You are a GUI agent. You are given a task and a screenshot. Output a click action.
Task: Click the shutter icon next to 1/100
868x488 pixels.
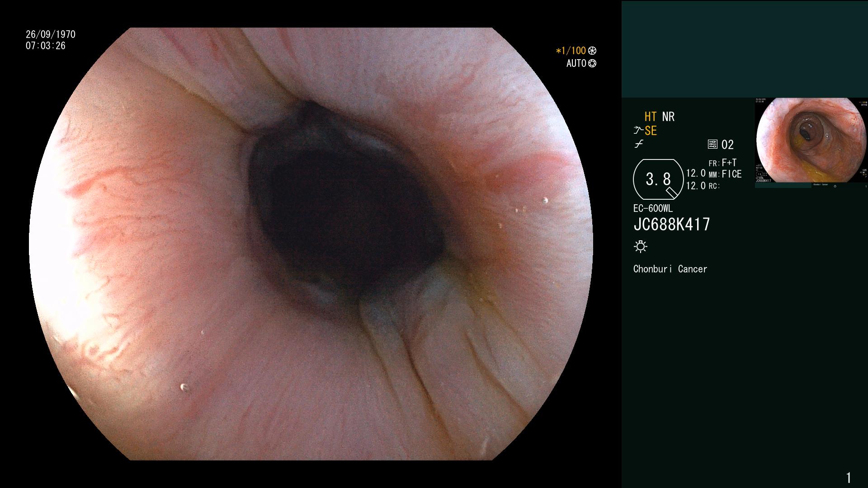click(x=592, y=51)
